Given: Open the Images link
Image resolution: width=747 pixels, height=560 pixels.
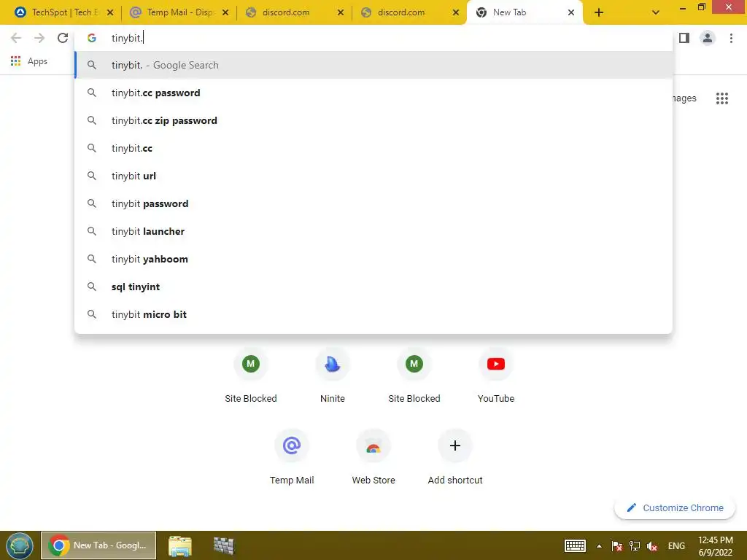Looking at the screenshot, I should 684,98.
